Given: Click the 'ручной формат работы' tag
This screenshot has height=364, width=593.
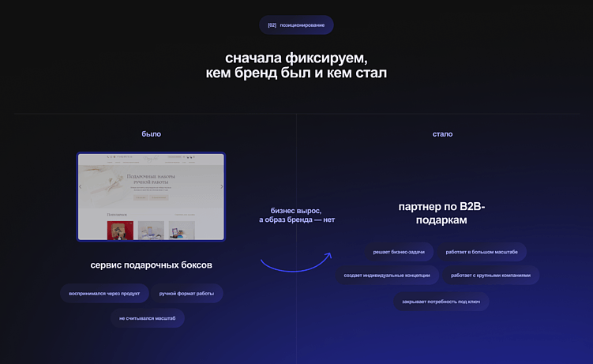Looking at the screenshot, I should (x=186, y=293).
